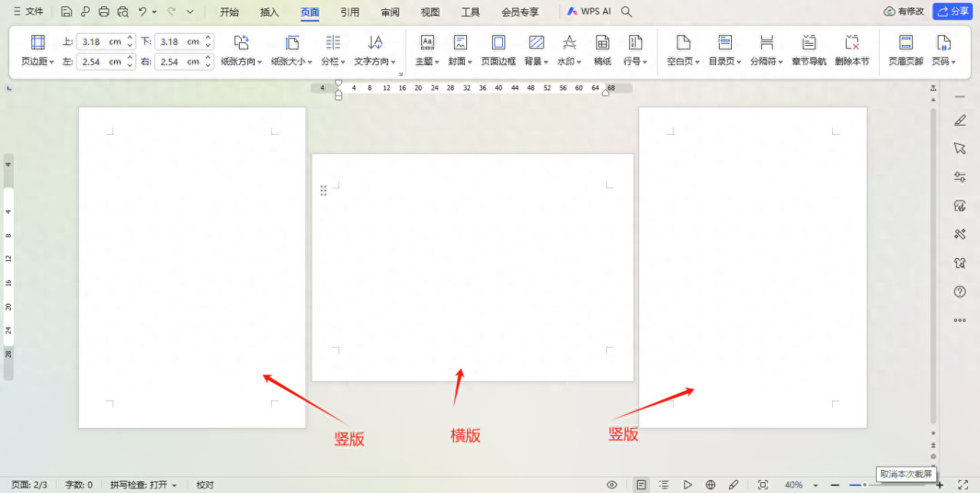Click 页面: 2/3 page indicator
980x493 pixels.
29,485
